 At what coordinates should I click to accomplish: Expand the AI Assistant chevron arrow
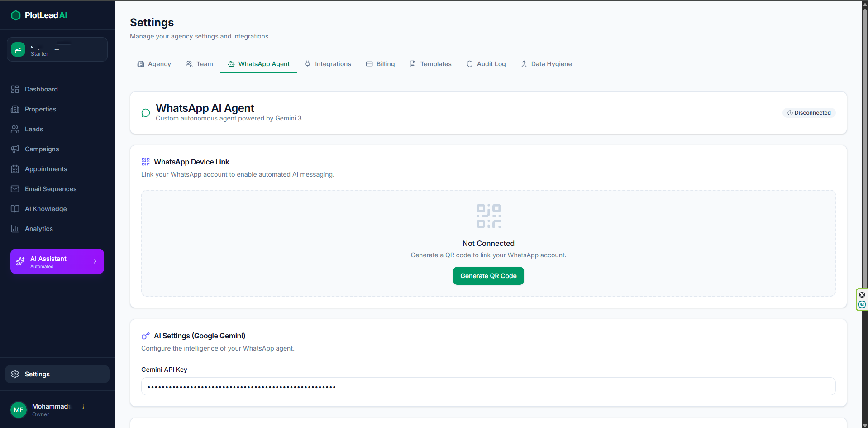pyautogui.click(x=95, y=261)
